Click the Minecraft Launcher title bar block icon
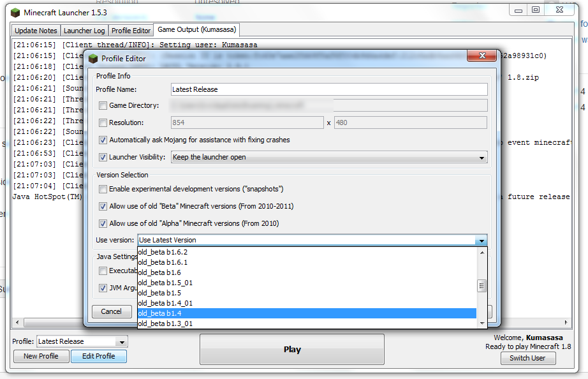This screenshot has height=379, width=588. click(15, 13)
